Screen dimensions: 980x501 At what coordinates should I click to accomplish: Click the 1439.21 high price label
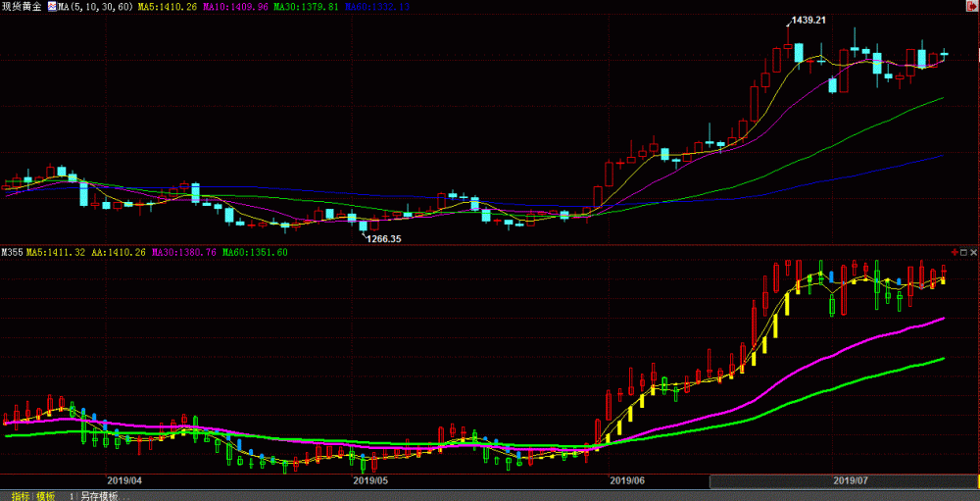(x=808, y=20)
